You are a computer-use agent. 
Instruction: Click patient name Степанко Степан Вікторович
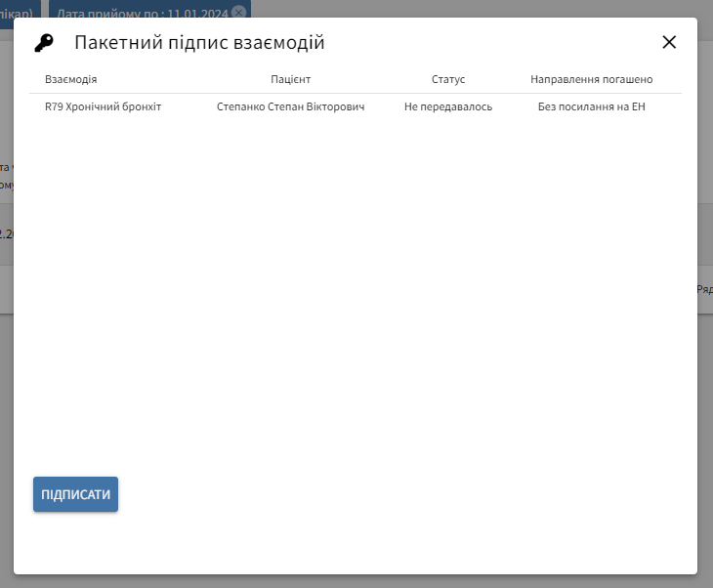(x=290, y=106)
